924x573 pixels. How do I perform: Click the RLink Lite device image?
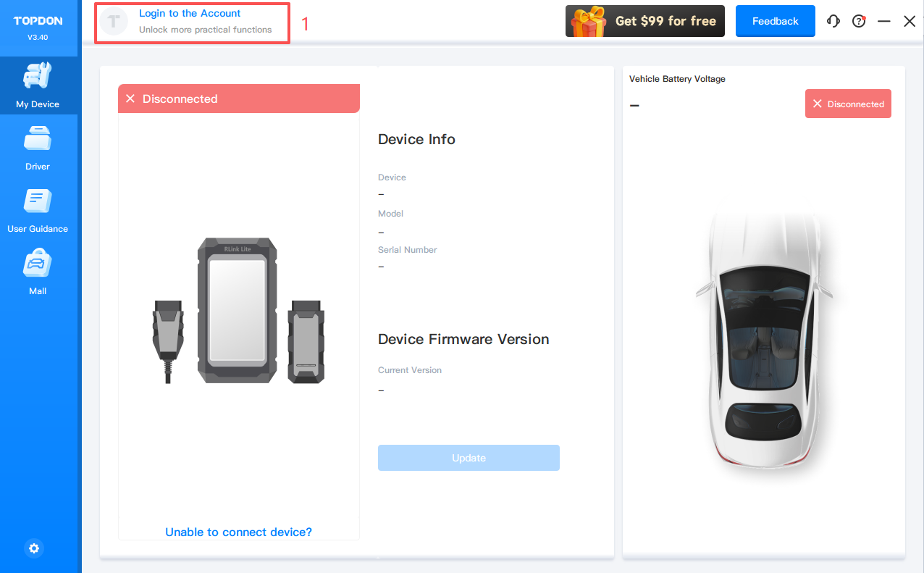(x=237, y=311)
